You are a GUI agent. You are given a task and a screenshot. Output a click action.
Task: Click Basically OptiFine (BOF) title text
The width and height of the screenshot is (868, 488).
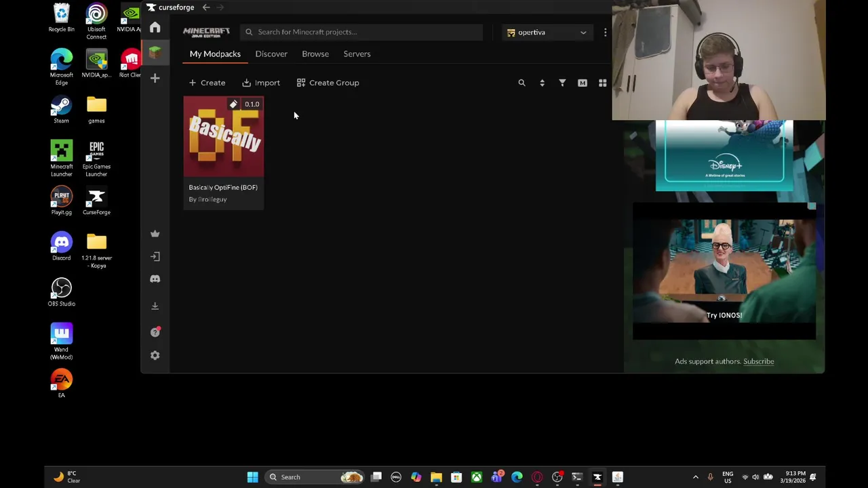(x=223, y=187)
